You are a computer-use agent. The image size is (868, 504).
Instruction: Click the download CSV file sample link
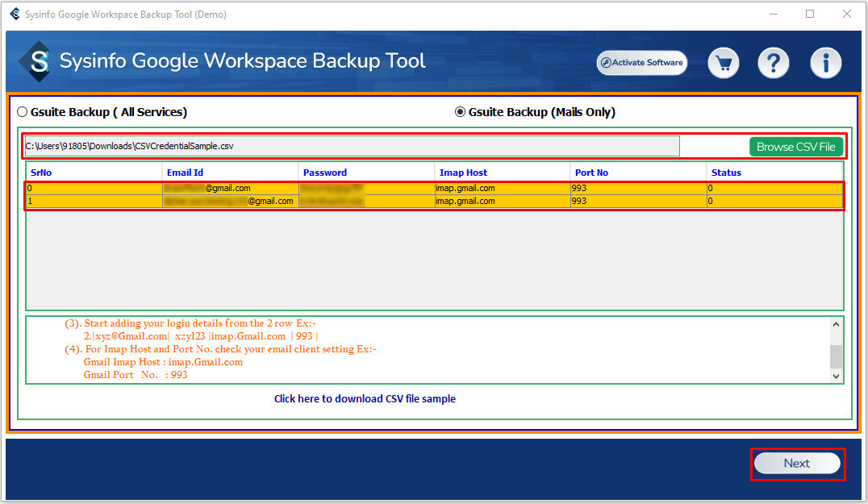(x=365, y=398)
